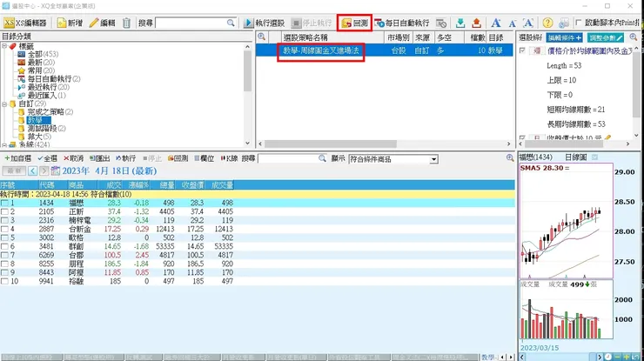Go to previous date with left arrow

click(32, 170)
